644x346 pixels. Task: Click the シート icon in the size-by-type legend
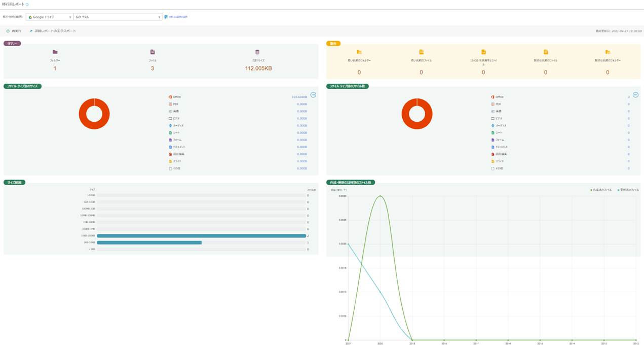click(x=170, y=132)
